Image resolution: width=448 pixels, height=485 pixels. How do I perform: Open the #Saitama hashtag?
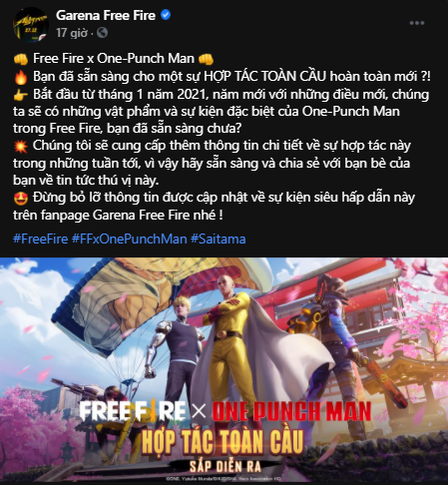coord(219,239)
